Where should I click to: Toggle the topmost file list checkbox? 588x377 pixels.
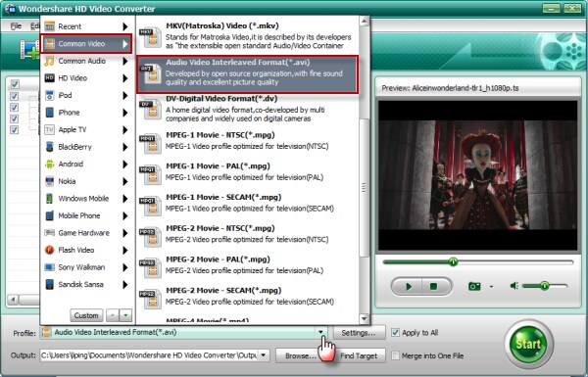pyautogui.click(x=15, y=84)
